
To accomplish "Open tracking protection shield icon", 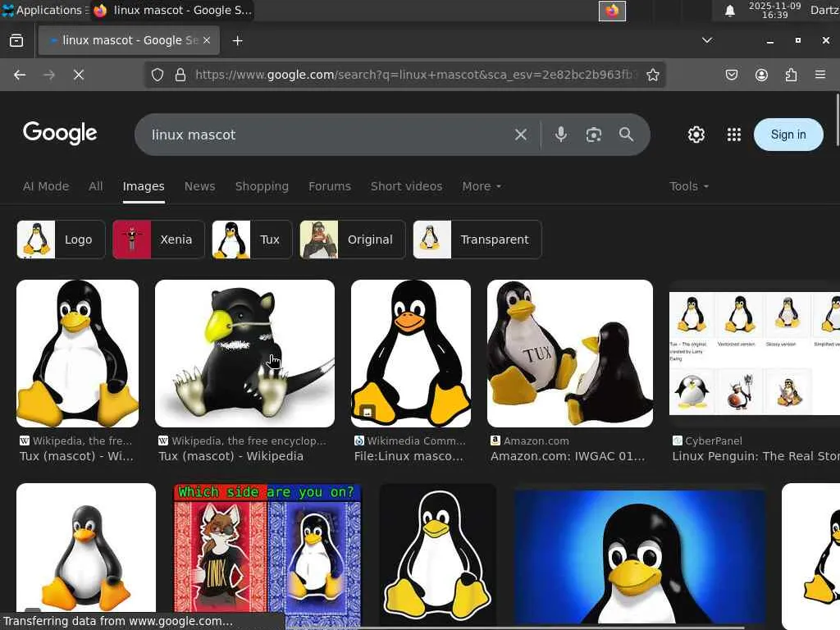I will coord(157,75).
